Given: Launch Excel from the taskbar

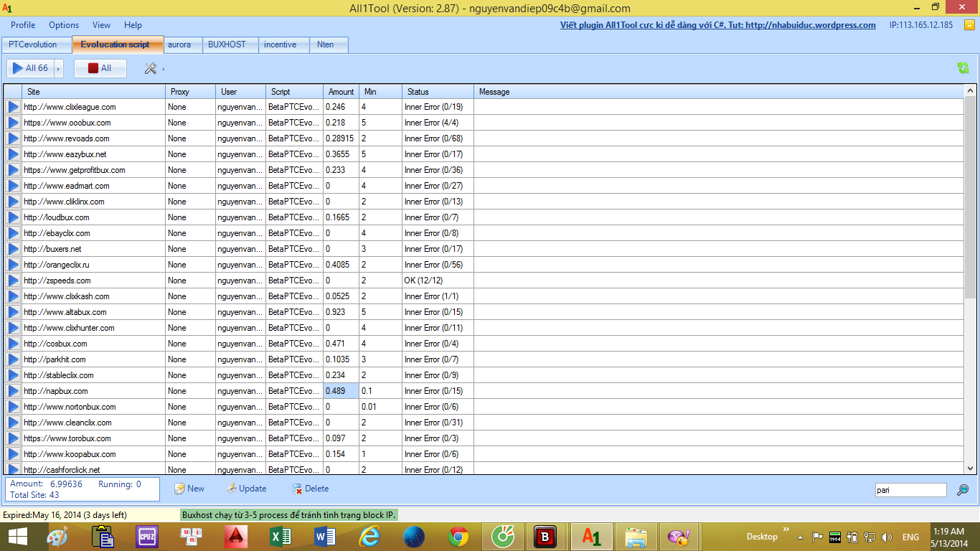Looking at the screenshot, I should (280, 536).
